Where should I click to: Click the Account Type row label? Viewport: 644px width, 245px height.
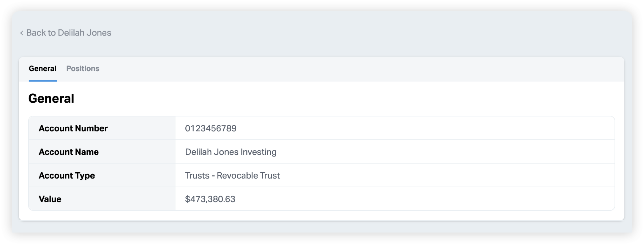click(67, 176)
